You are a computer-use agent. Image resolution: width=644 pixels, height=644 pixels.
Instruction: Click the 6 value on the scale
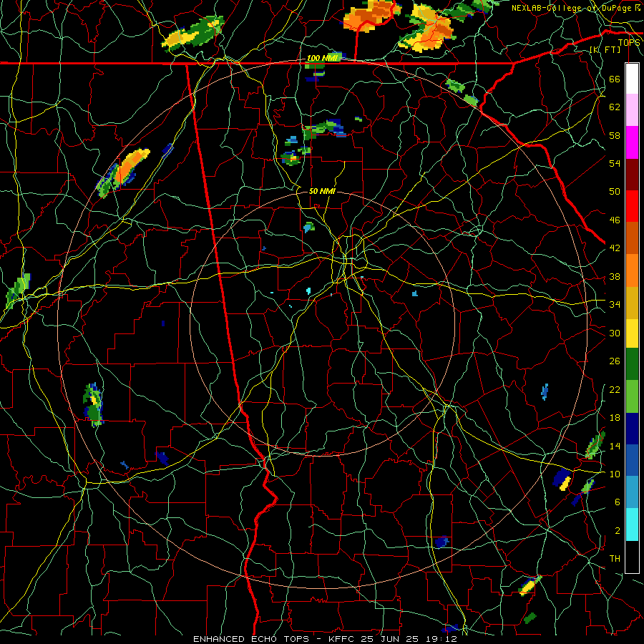(x=618, y=502)
